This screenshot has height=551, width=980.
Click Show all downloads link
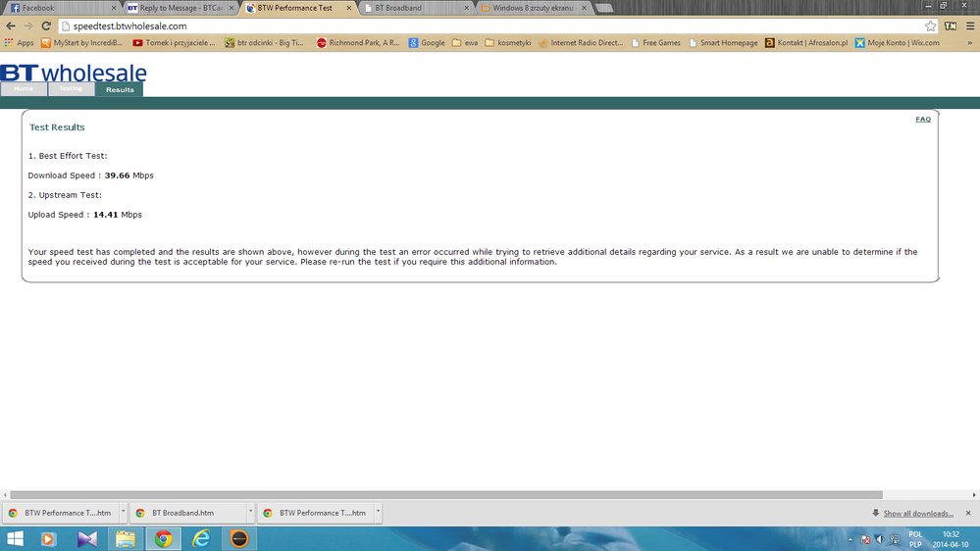click(918, 514)
